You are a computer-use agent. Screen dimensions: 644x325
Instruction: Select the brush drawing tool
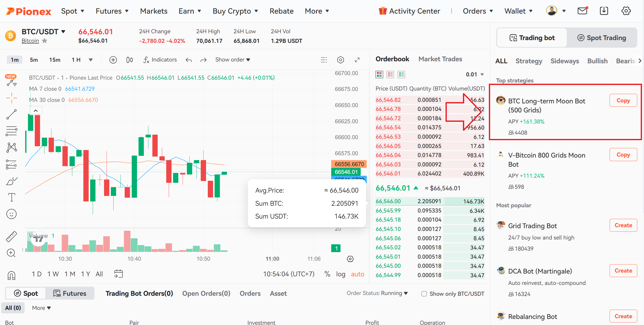[x=12, y=181]
